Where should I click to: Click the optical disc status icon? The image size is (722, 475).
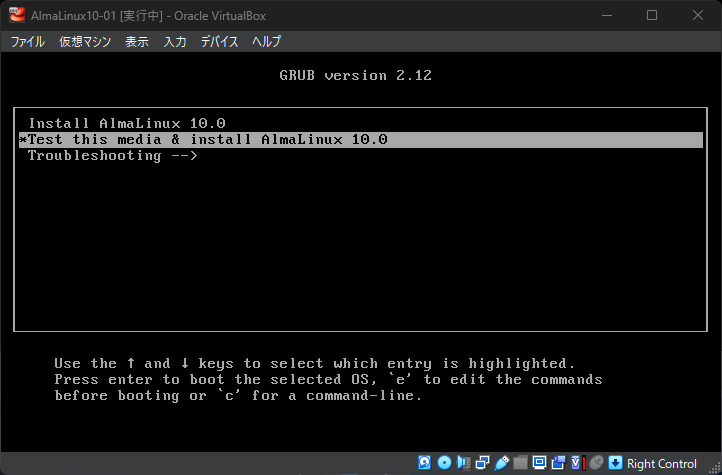pyautogui.click(x=444, y=463)
